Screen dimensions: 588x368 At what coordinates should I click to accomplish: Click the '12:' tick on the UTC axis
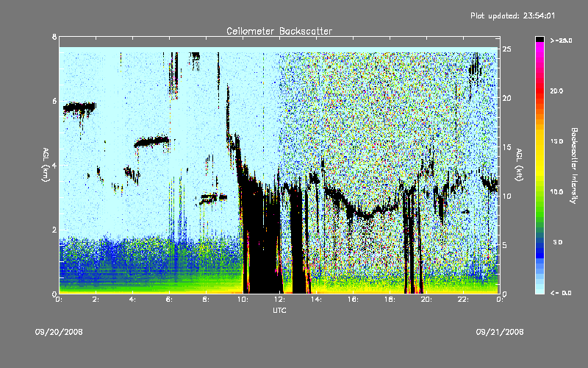click(280, 300)
